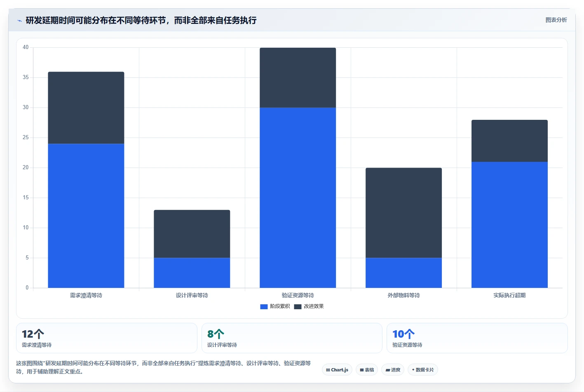Click the 图表分析 label in header

pyautogui.click(x=556, y=20)
